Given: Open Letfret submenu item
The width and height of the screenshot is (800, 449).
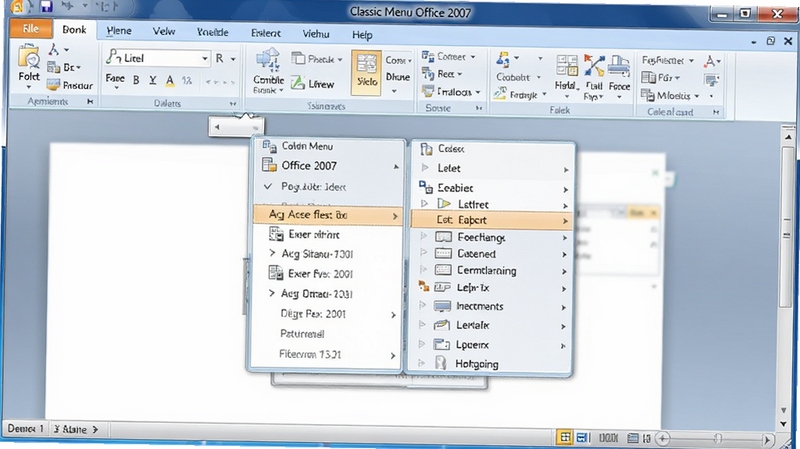Looking at the screenshot, I should click(x=492, y=204).
